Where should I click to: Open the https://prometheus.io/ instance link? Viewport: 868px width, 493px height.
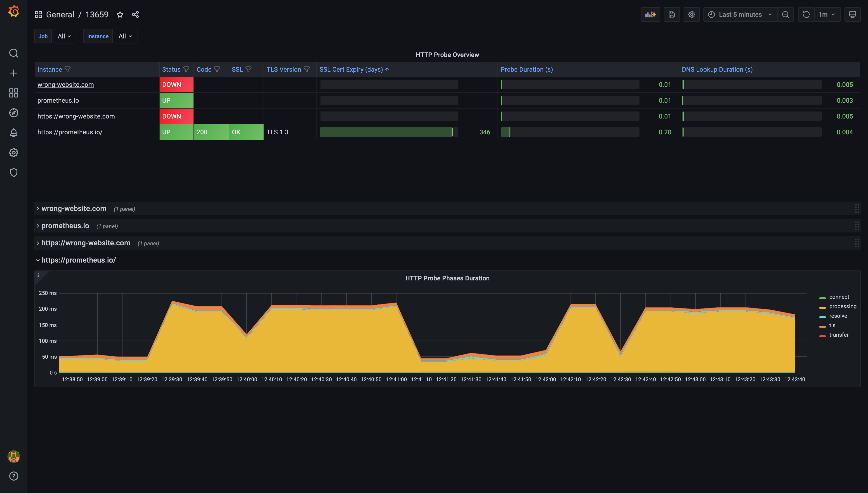[x=70, y=132]
